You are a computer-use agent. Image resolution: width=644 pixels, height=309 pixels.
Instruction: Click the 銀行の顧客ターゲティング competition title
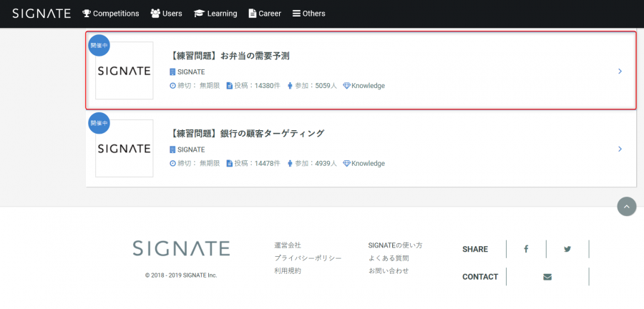pyautogui.click(x=247, y=133)
